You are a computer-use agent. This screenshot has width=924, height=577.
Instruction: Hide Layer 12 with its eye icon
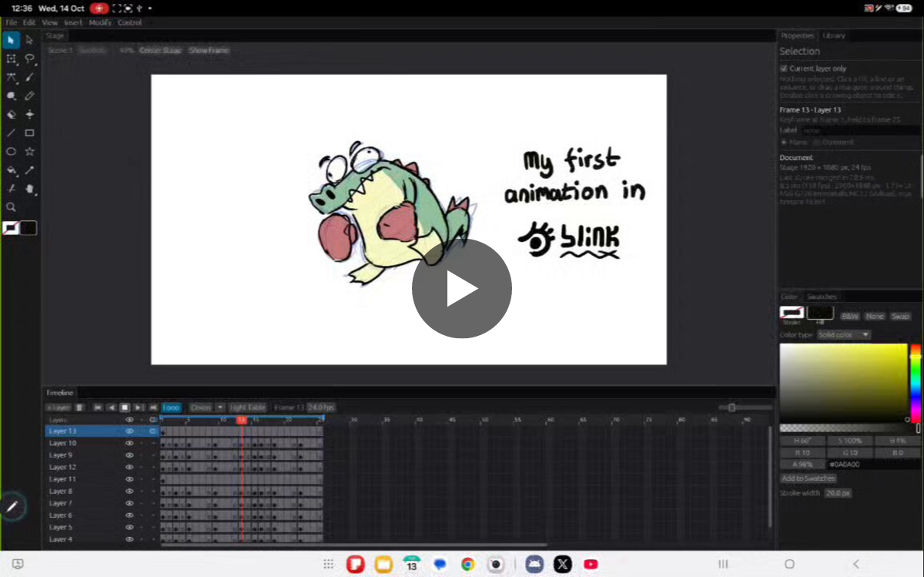(x=129, y=467)
